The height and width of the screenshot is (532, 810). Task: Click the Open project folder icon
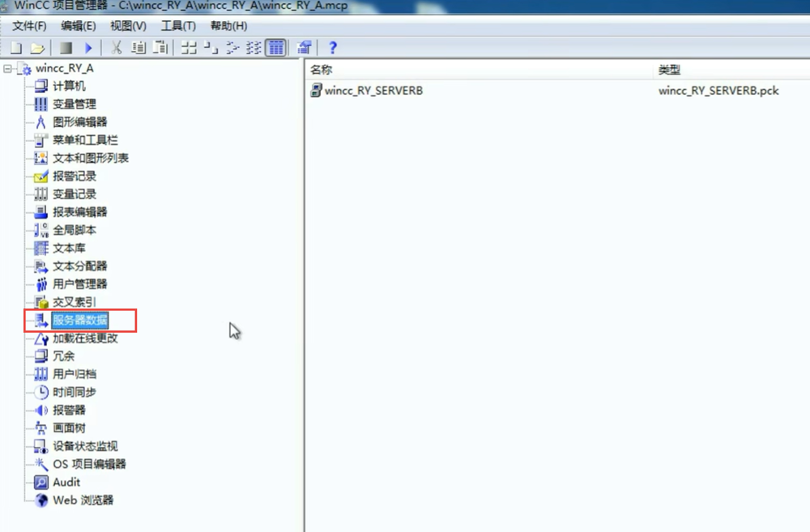coord(36,48)
